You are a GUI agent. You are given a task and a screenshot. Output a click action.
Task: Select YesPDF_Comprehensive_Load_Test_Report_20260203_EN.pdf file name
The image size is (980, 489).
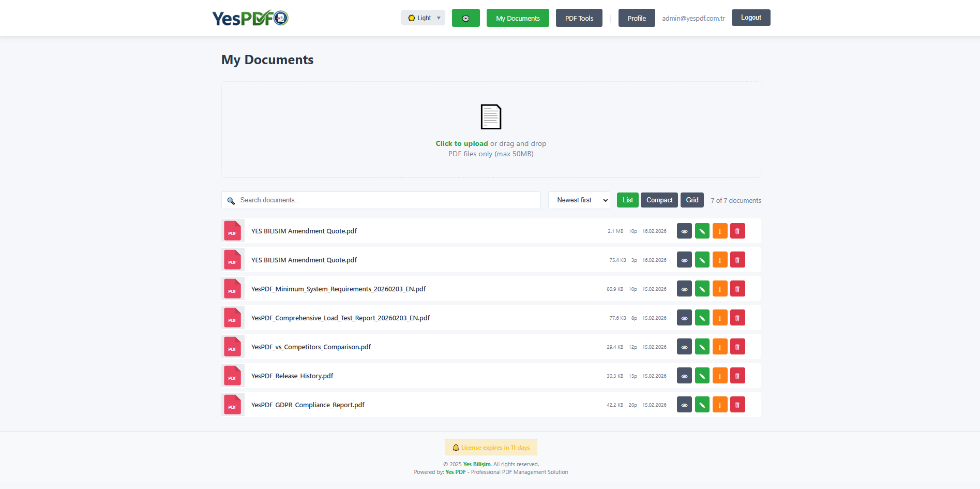click(340, 318)
